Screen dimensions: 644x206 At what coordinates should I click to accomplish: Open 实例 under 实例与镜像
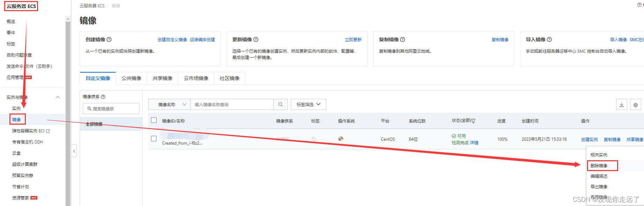[x=16, y=108]
